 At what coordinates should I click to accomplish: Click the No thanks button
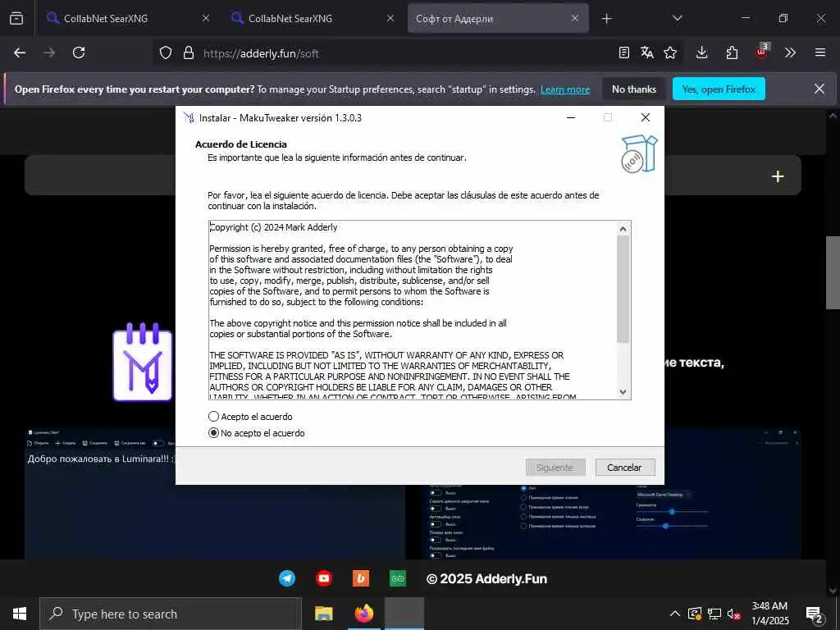[x=634, y=89]
